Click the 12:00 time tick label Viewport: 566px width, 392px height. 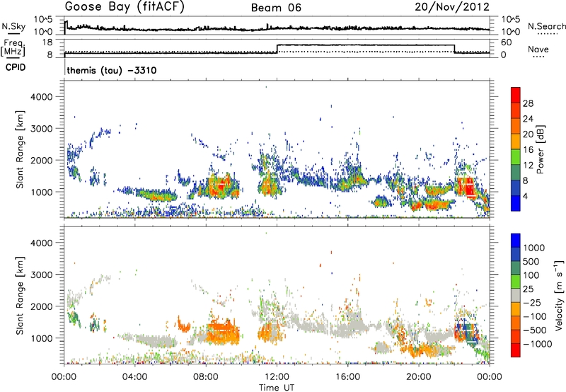[x=277, y=377]
